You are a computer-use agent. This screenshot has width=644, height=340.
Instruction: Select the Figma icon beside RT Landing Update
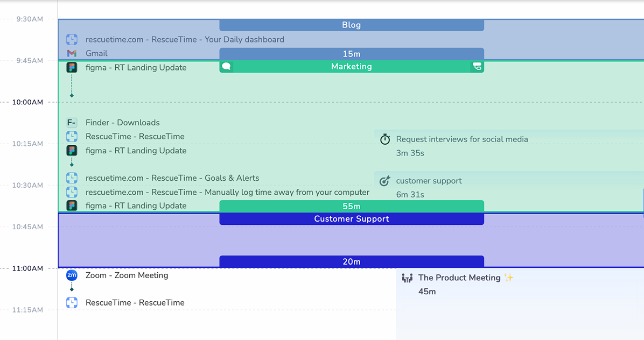point(72,67)
